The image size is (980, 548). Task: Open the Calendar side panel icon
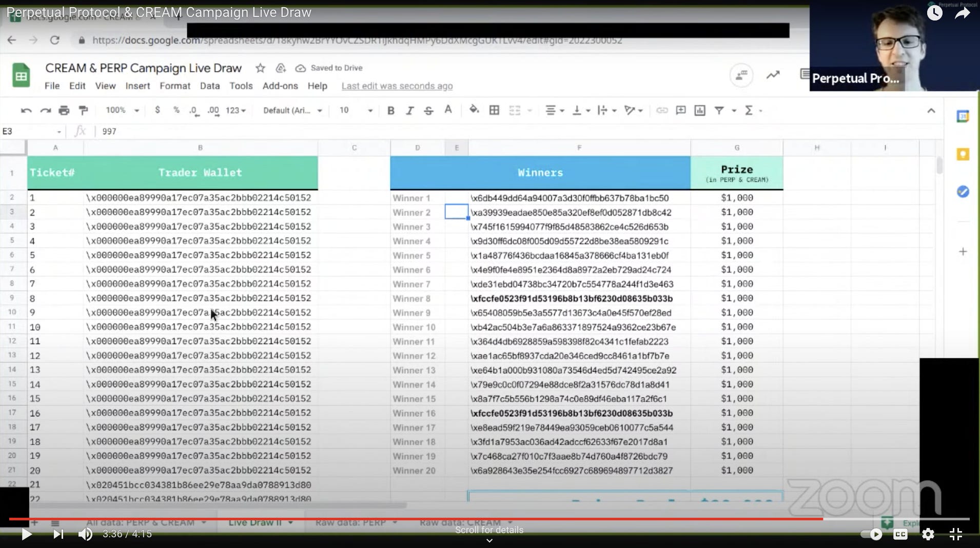pos(963,116)
